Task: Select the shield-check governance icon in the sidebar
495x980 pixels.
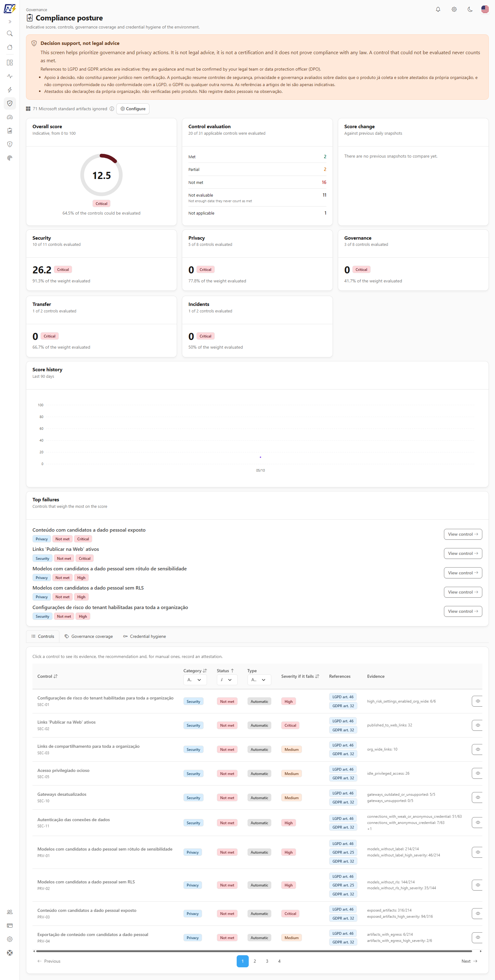Action: coord(10,103)
